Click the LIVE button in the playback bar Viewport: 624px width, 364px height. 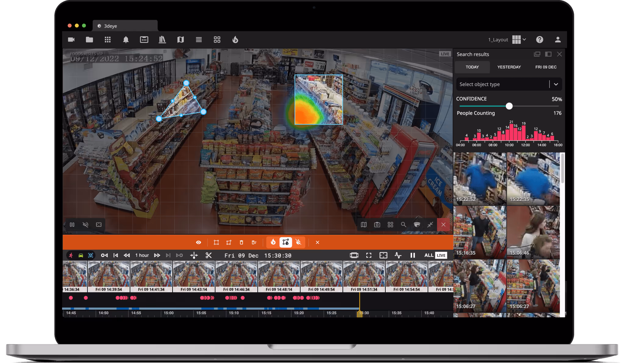pos(441,255)
